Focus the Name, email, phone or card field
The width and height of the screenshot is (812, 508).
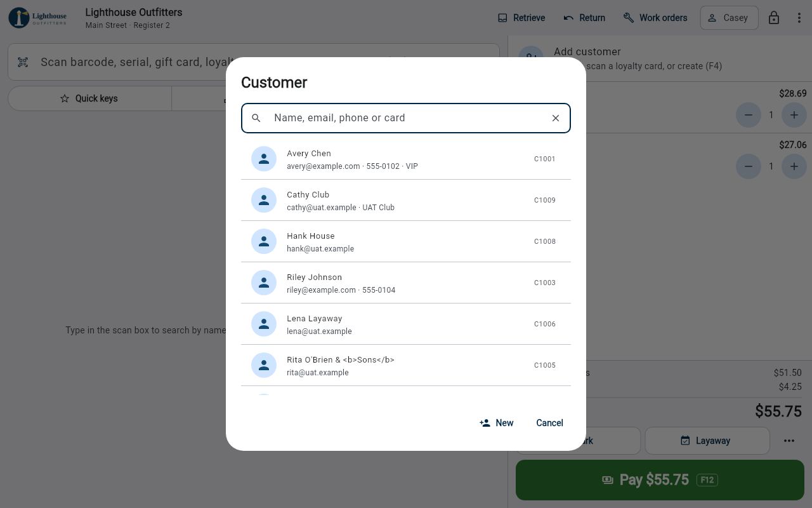pos(406,118)
